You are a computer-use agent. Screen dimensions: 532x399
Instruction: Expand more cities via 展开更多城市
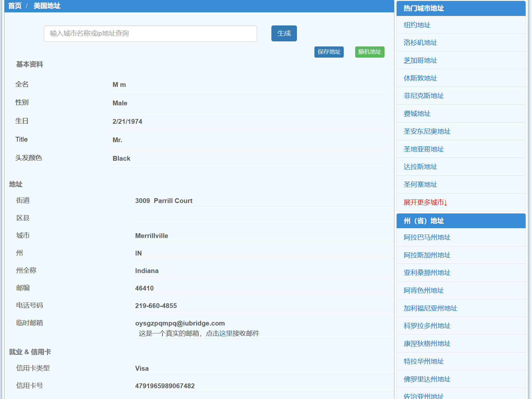click(x=425, y=202)
